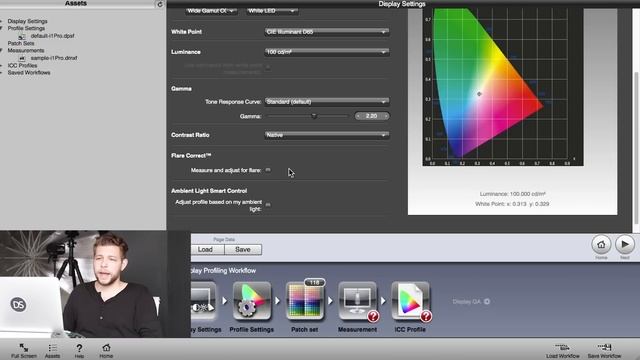Image resolution: width=640 pixels, height=360 pixels.
Task: Click the Display QA label
Action: [x=467, y=302]
